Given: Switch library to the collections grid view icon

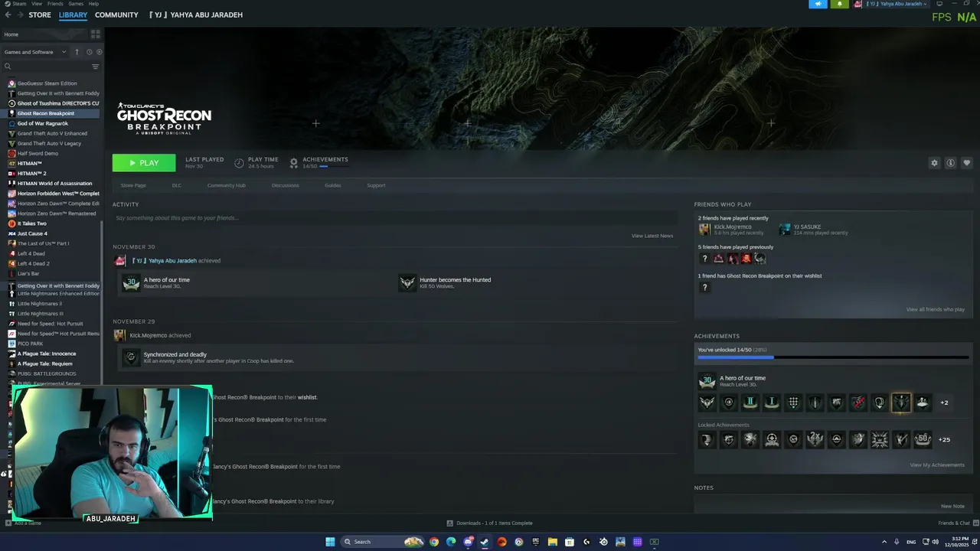Looking at the screenshot, I should [x=96, y=34].
